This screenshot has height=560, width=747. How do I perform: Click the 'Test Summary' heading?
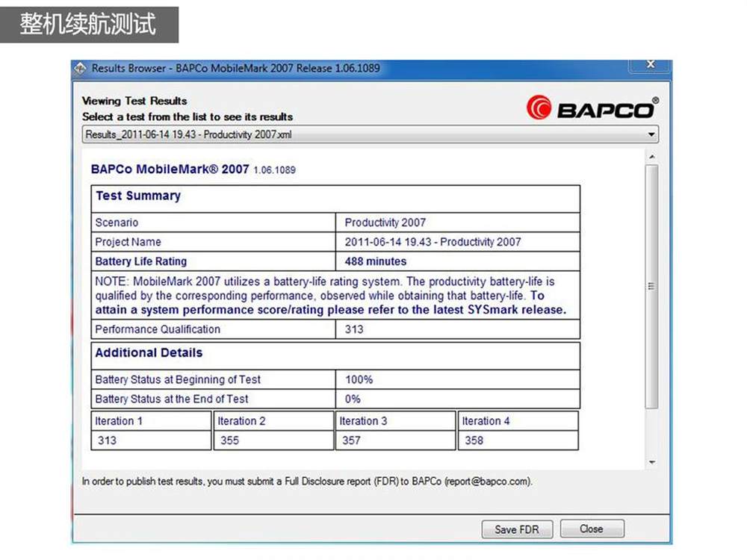pyautogui.click(x=138, y=196)
